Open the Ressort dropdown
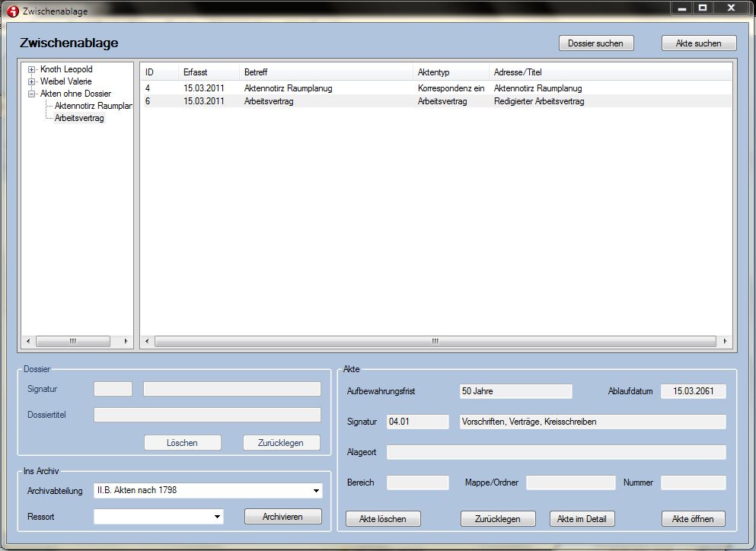 pos(218,518)
